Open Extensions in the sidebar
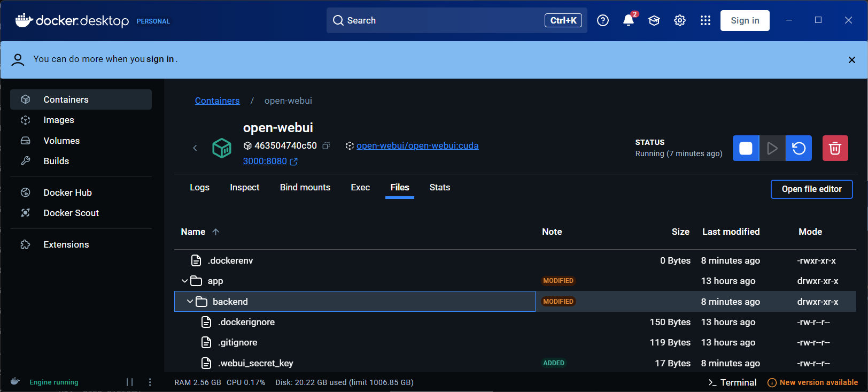 81,244
